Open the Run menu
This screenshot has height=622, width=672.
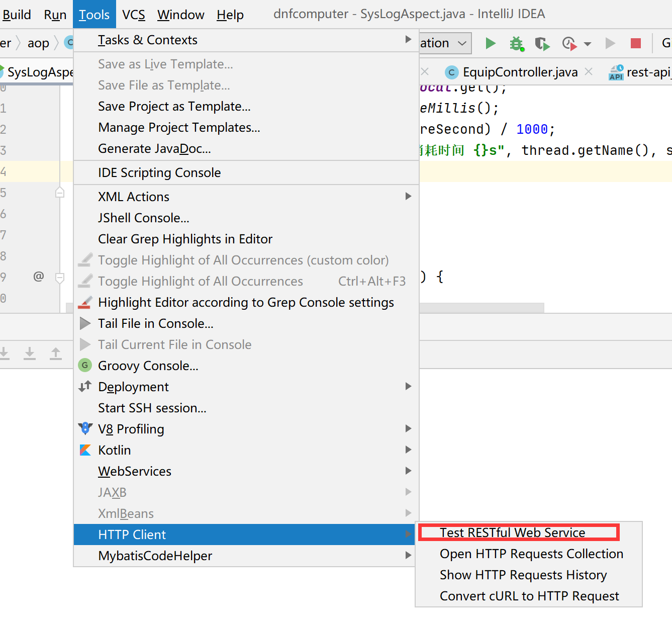[x=55, y=15]
